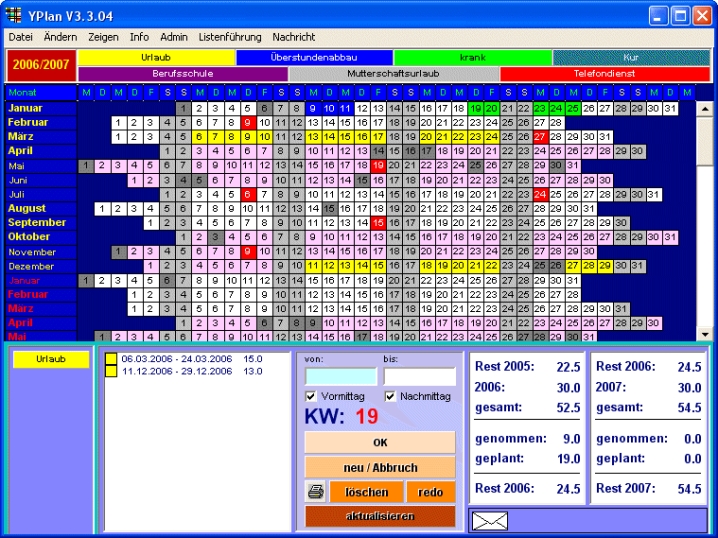Click the von date input field
Viewport: 718px width, 538px height.
coord(341,376)
